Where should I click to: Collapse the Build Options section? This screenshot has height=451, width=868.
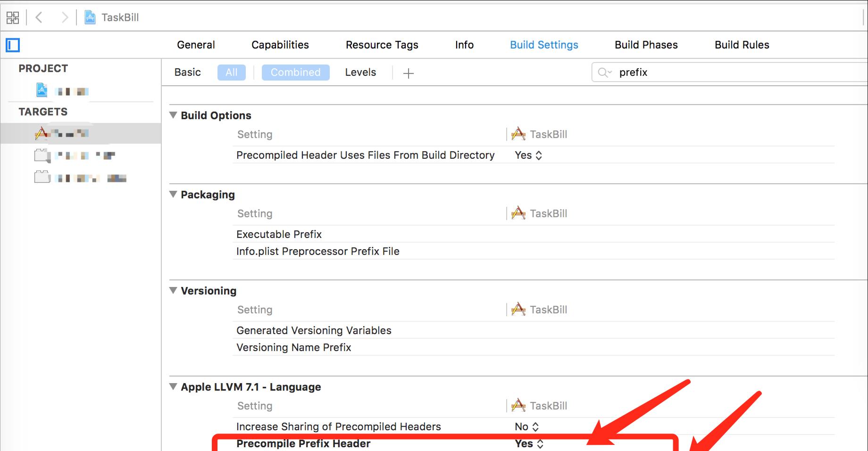[173, 115]
